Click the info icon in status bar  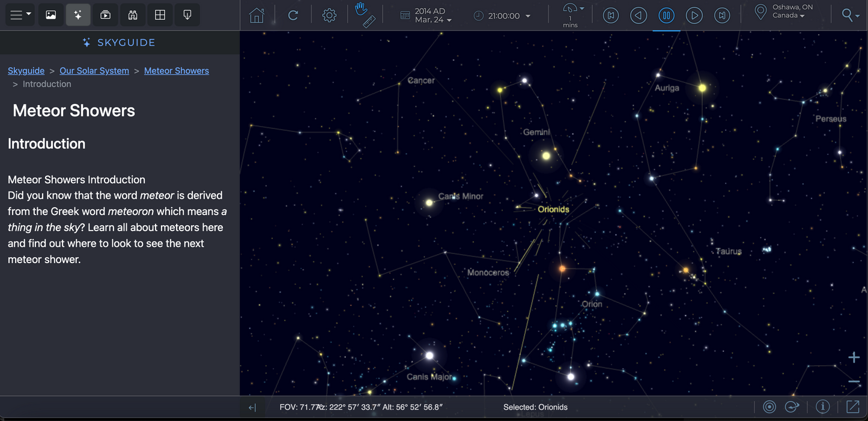coord(822,407)
